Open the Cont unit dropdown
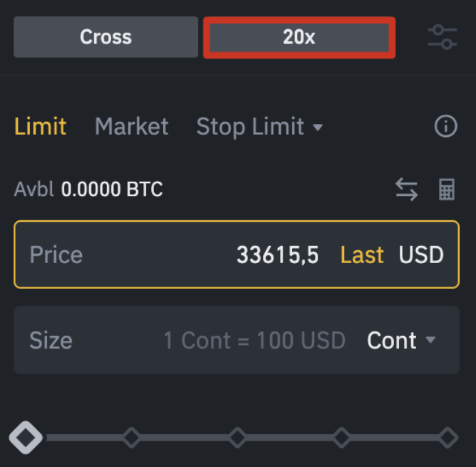Screen dimensions: 476x467 pos(400,341)
